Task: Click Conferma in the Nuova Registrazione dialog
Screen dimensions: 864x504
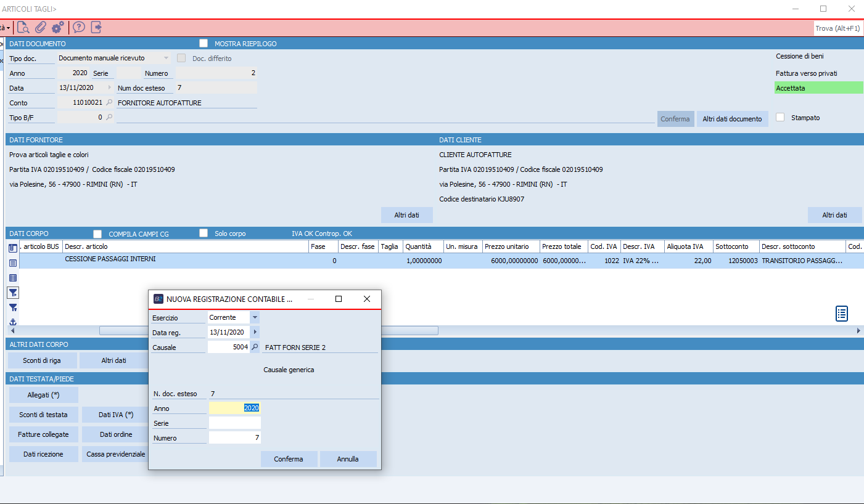Action: click(289, 459)
